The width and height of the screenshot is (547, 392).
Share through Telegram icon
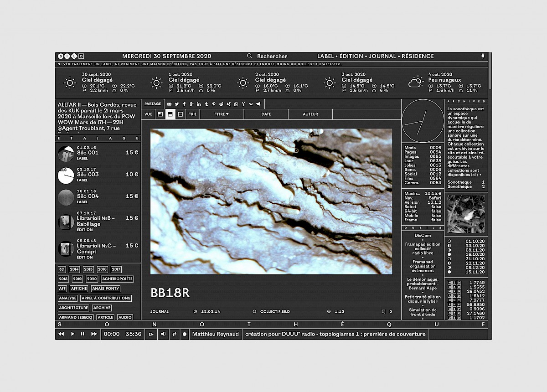click(258, 104)
